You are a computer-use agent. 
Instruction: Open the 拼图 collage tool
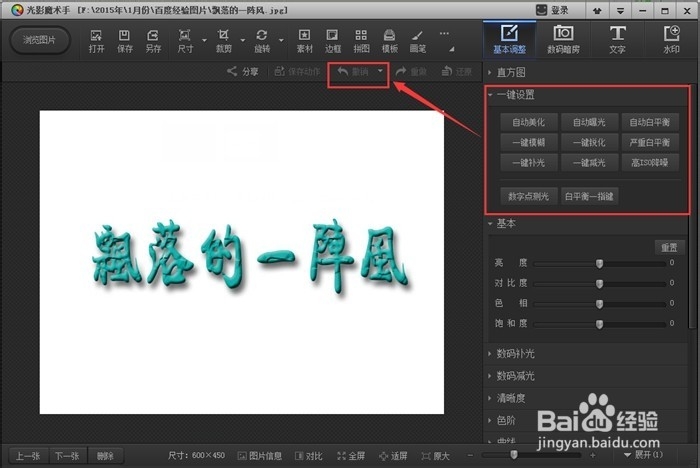pyautogui.click(x=361, y=41)
